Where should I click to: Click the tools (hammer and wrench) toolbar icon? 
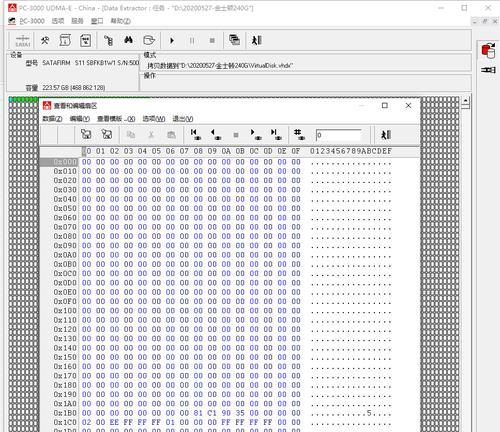coord(45,41)
